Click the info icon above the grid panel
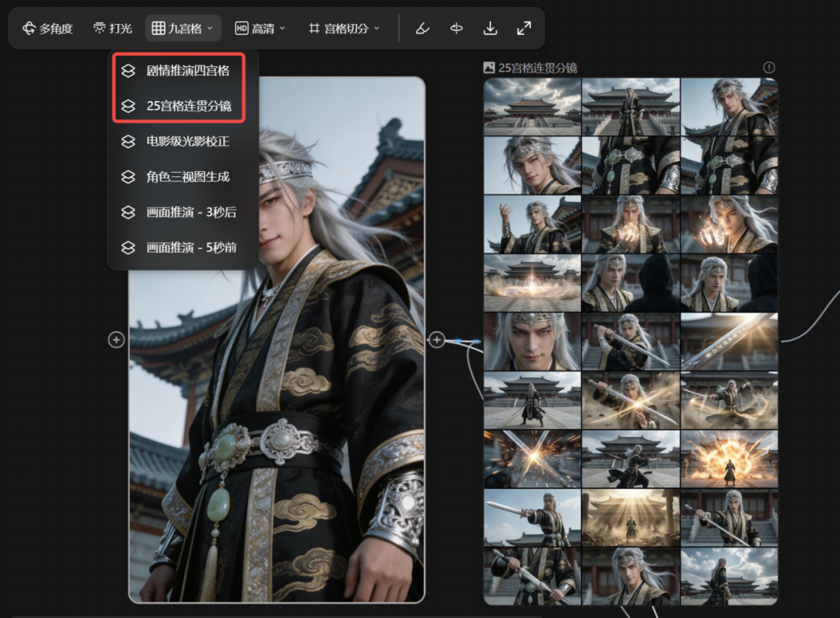The width and height of the screenshot is (840, 618). pos(769,68)
